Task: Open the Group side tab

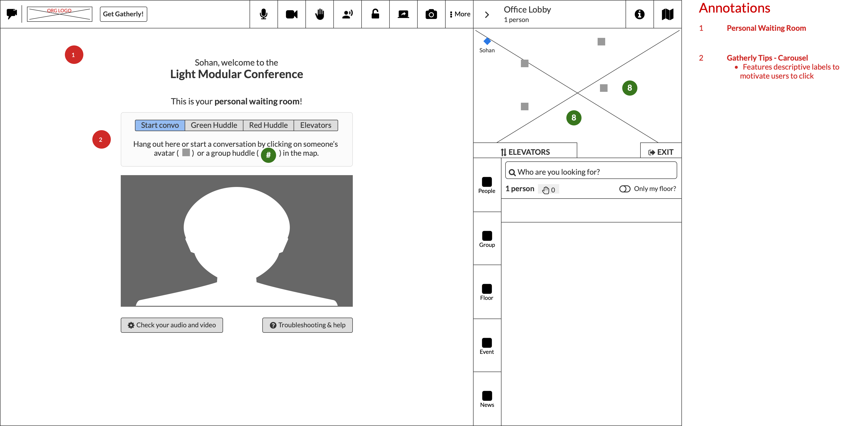Action: click(487, 239)
